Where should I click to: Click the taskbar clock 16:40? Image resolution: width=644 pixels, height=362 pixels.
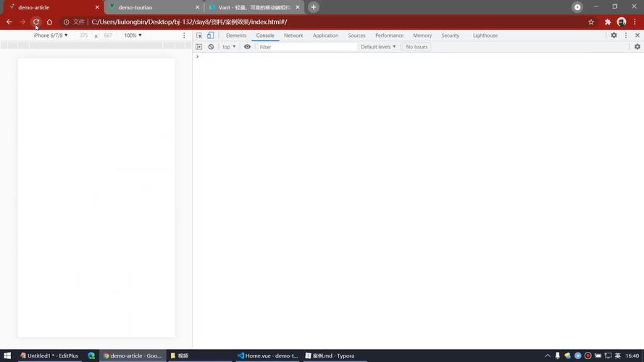pyautogui.click(x=632, y=355)
